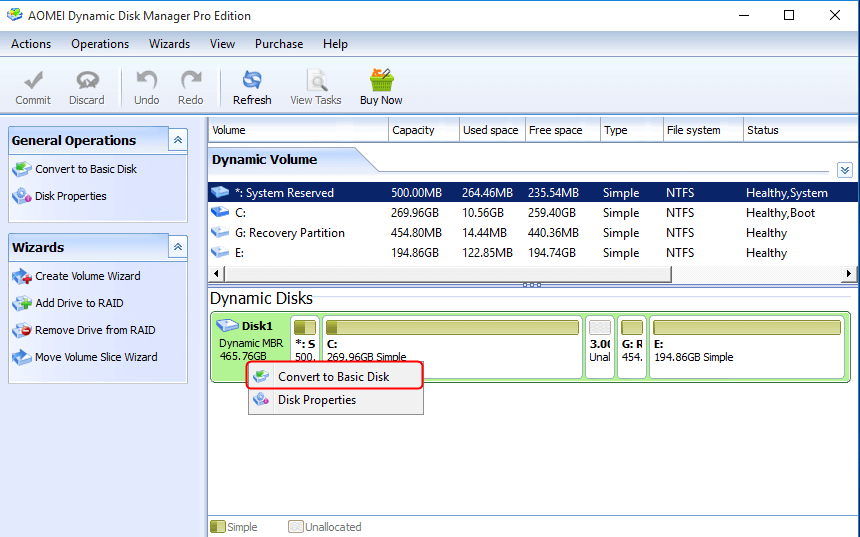Collapse the Wizards panel
860x537 pixels.
[178, 247]
